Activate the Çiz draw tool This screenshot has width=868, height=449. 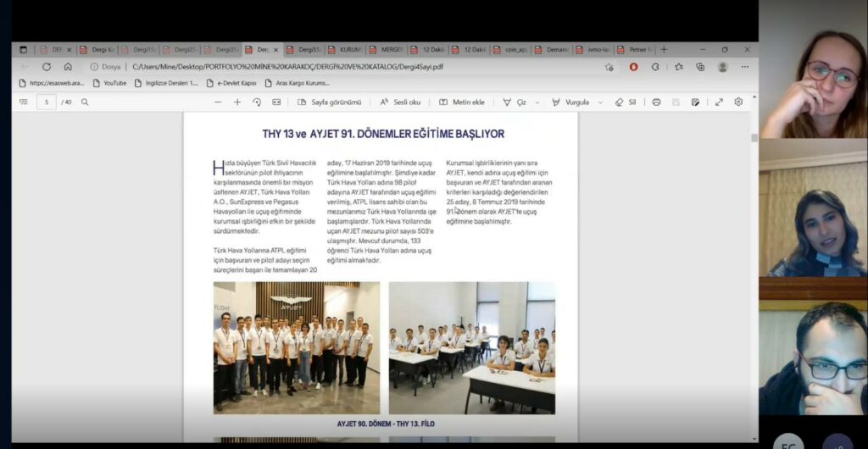click(515, 103)
